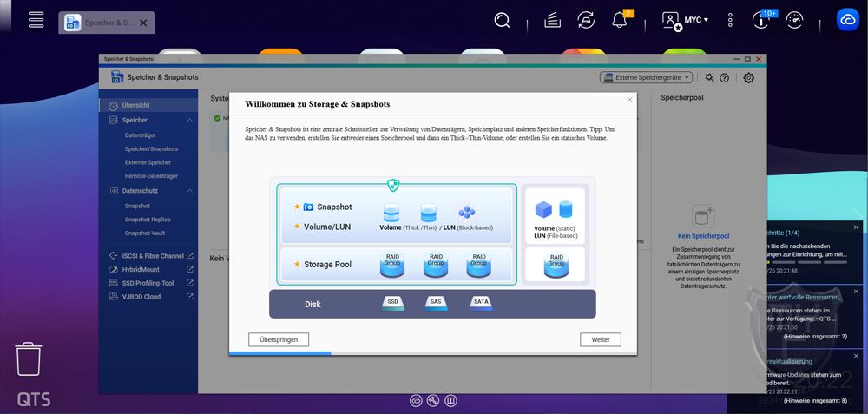Open Remote-Datenträger in the sidebar
The image size is (868, 414).
tap(151, 176)
